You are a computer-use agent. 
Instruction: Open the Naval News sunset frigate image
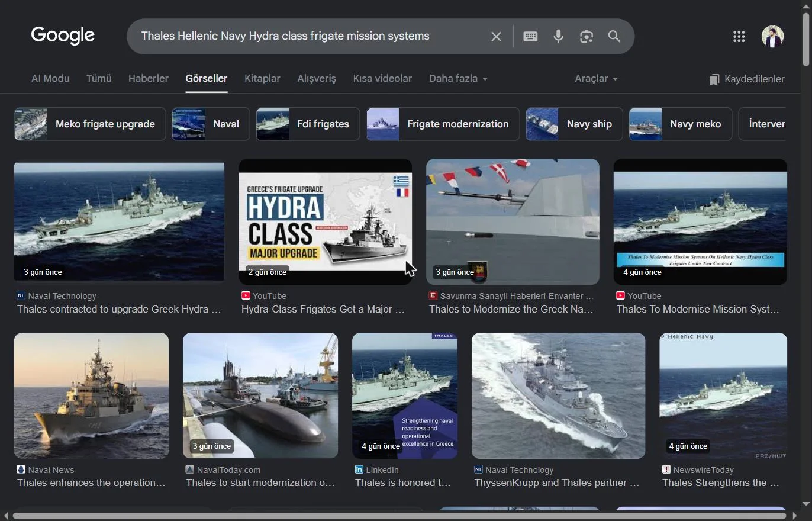pyautogui.click(x=91, y=395)
